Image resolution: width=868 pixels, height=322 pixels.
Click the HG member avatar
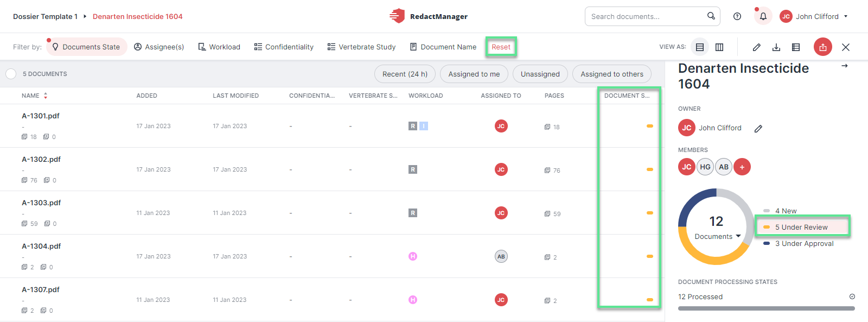pyautogui.click(x=705, y=167)
